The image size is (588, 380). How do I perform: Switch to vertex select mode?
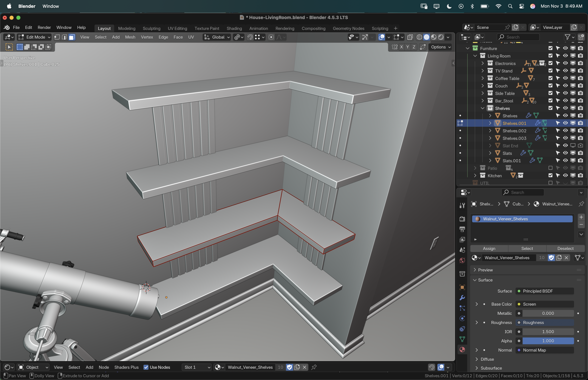[57, 37]
